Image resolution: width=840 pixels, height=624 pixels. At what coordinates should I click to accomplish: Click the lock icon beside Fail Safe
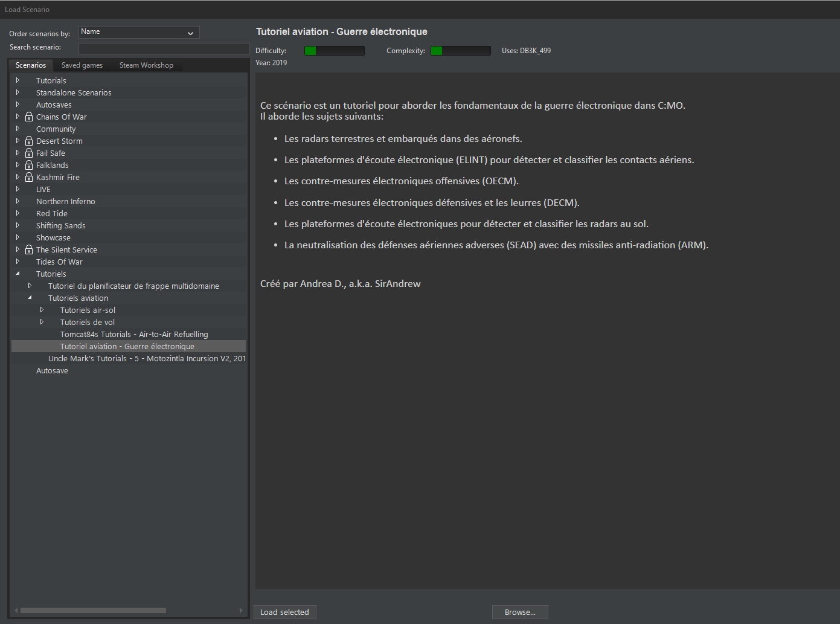(28, 153)
